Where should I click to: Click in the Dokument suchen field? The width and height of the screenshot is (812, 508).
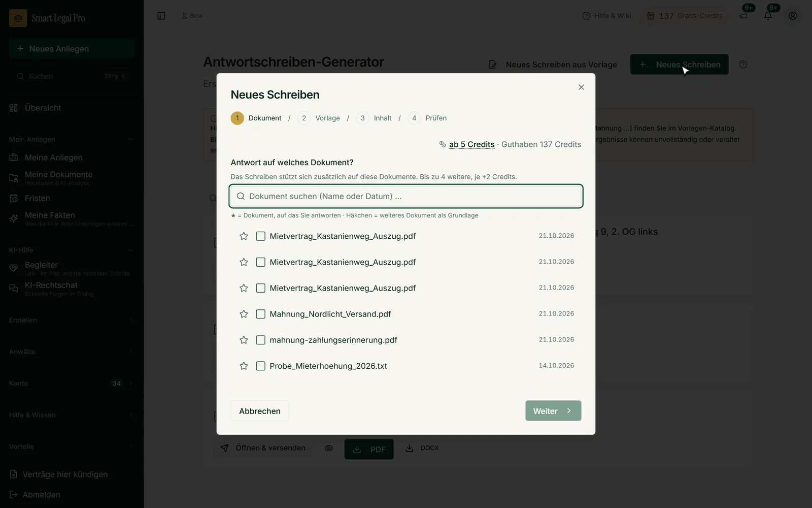(x=406, y=196)
